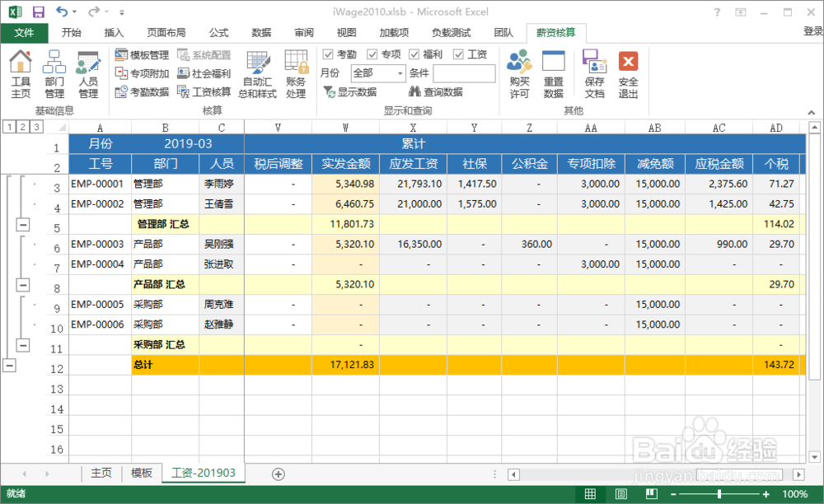This screenshot has height=504, width=824.
Task: Switch to the 视图 ribbon tab
Action: point(346,33)
